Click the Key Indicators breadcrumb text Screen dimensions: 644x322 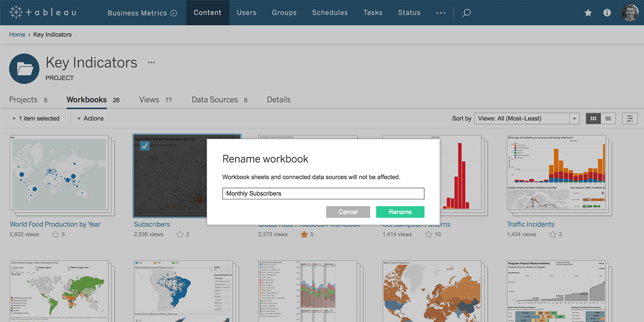tap(52, 35)
